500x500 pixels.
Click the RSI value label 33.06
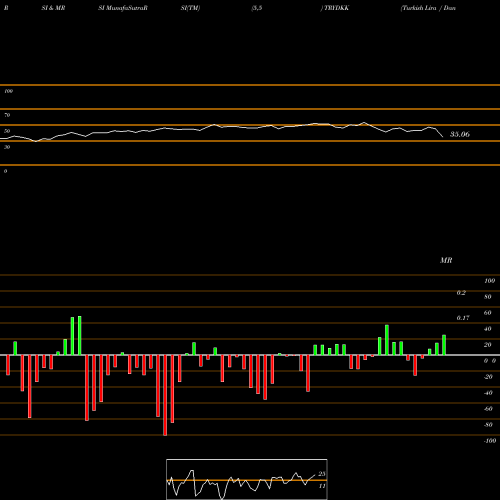(x=460, y=134)
